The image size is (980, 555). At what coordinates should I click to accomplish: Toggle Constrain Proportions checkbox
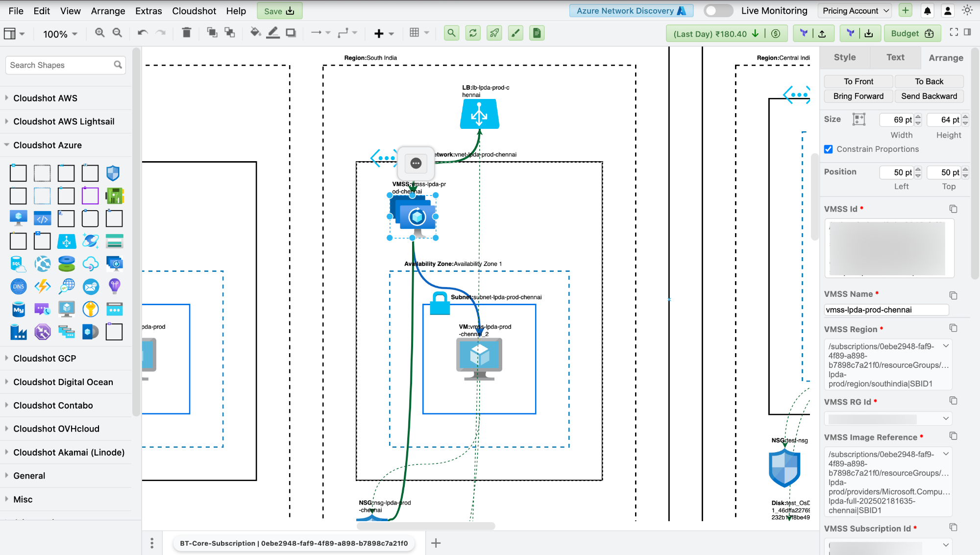pyautogui.click(x=828, y=149)
